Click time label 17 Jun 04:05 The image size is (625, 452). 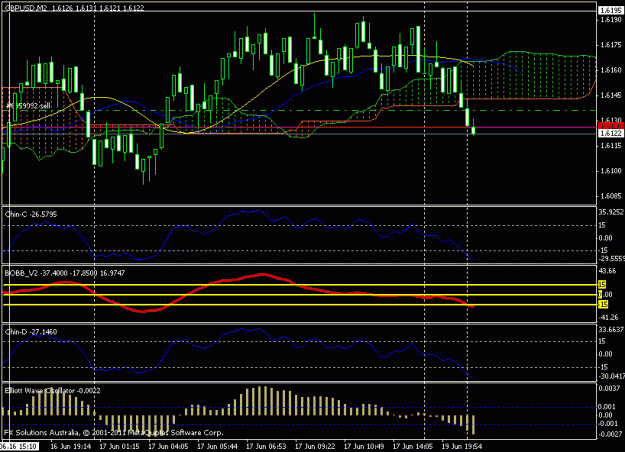click(x=168, y=446)
